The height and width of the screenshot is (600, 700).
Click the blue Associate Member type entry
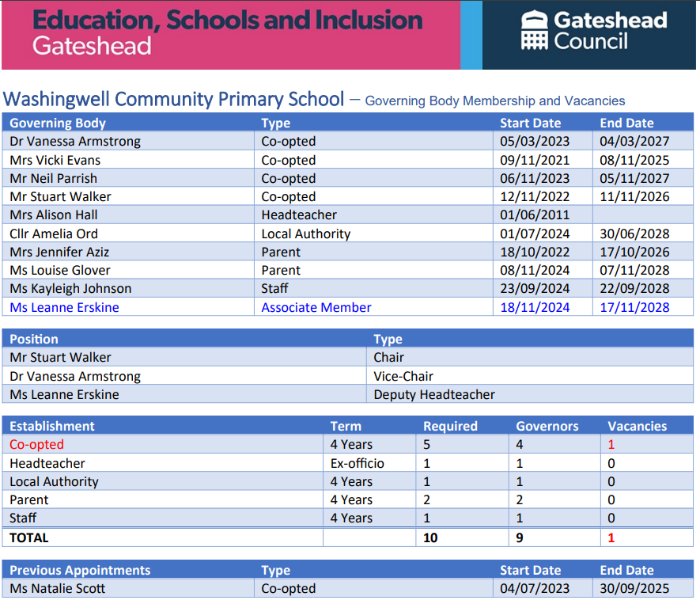point(316,307)
